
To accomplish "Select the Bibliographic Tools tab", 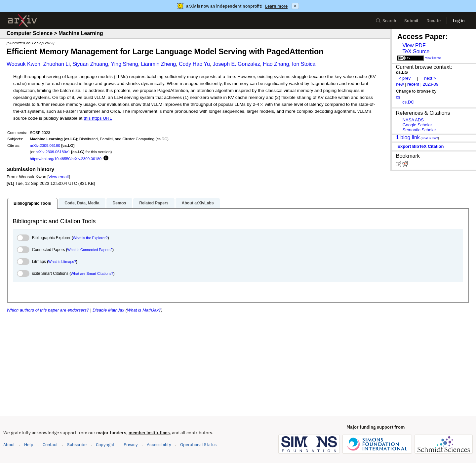I will [x=32, y=203].
